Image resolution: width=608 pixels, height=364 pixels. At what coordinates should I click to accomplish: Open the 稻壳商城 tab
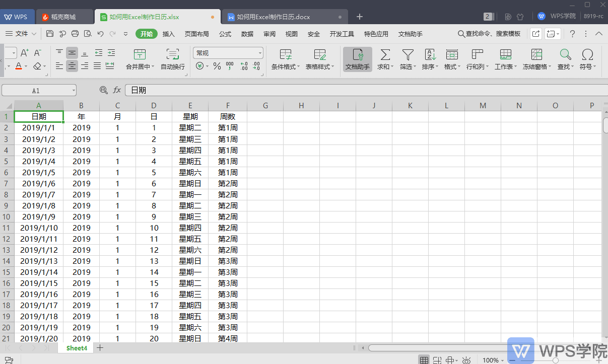click(x=64, y=17)
